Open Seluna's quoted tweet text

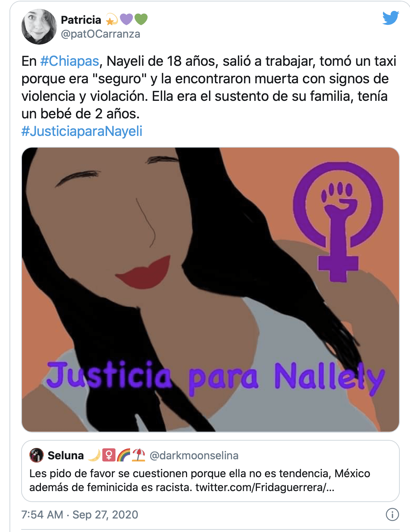point(200,480)
